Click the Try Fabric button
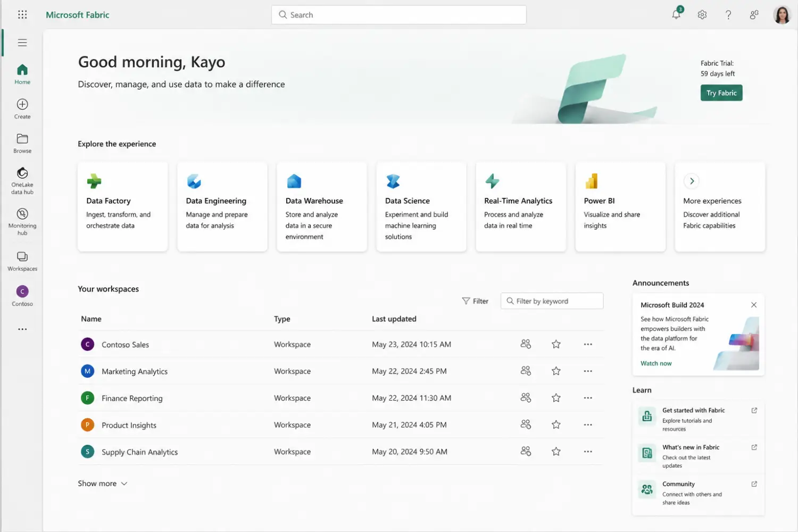The height and width of the screenshot is (532, 798). (721, 93)
